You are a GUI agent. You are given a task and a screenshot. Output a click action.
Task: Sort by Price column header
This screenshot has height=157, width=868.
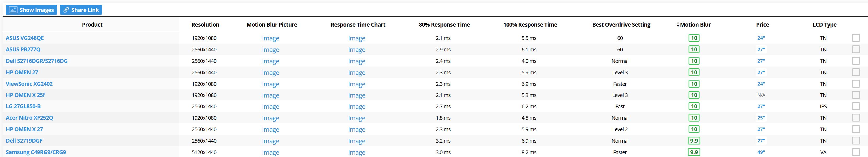762,25
